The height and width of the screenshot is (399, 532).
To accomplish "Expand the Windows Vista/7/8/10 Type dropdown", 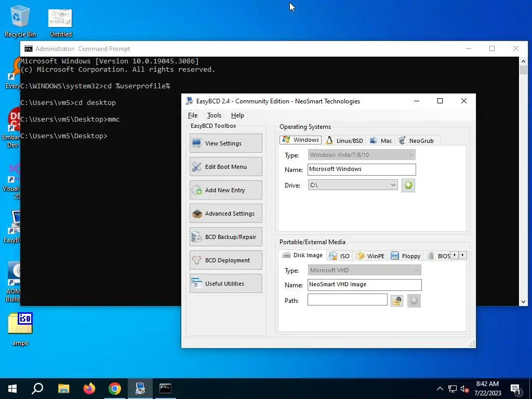I will coord(362,155).
